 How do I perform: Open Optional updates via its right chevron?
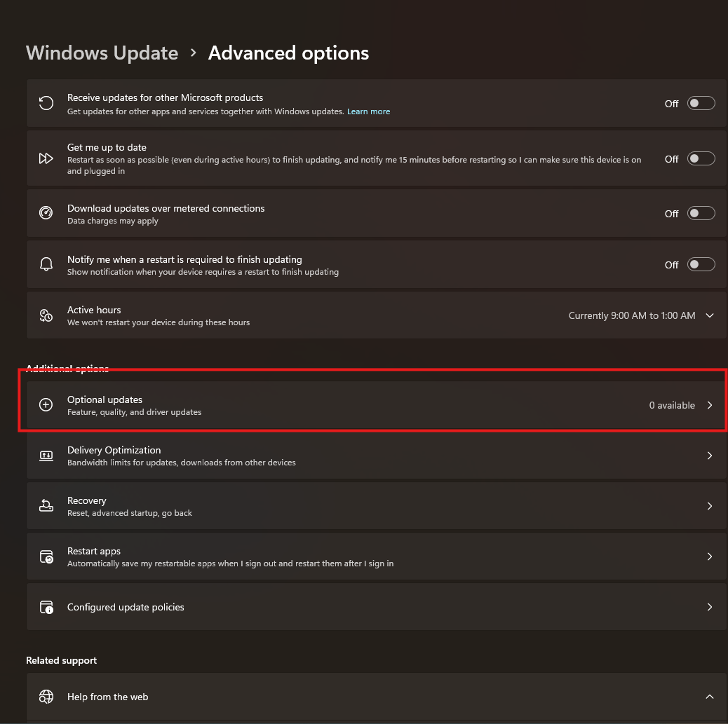click(710, 405)
